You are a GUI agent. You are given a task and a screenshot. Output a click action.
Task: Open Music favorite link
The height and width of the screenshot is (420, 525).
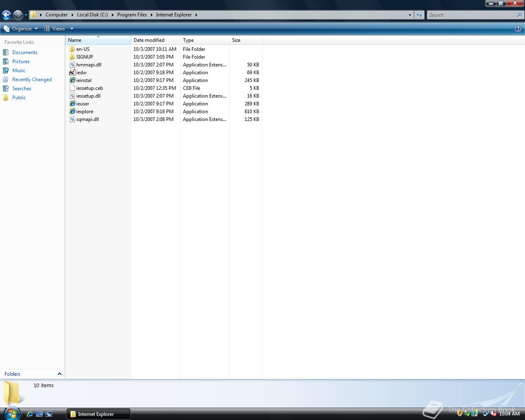19,71
